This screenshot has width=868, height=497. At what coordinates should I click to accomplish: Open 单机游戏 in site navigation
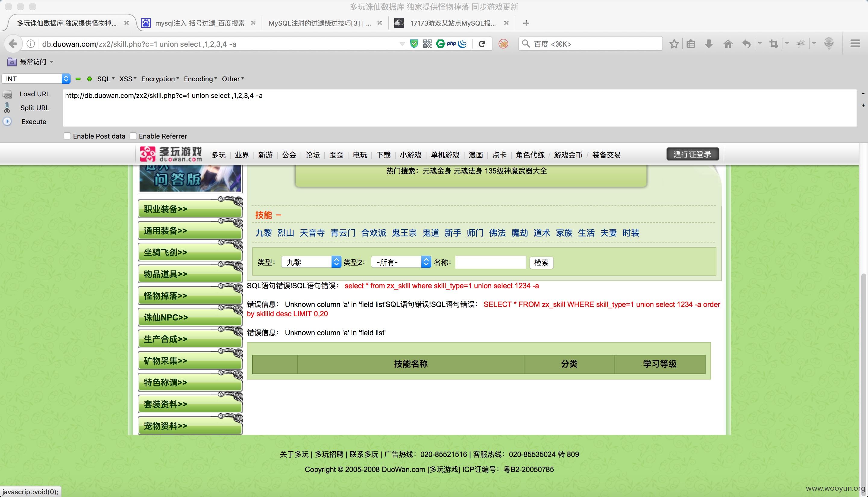[x=445, y=155]
